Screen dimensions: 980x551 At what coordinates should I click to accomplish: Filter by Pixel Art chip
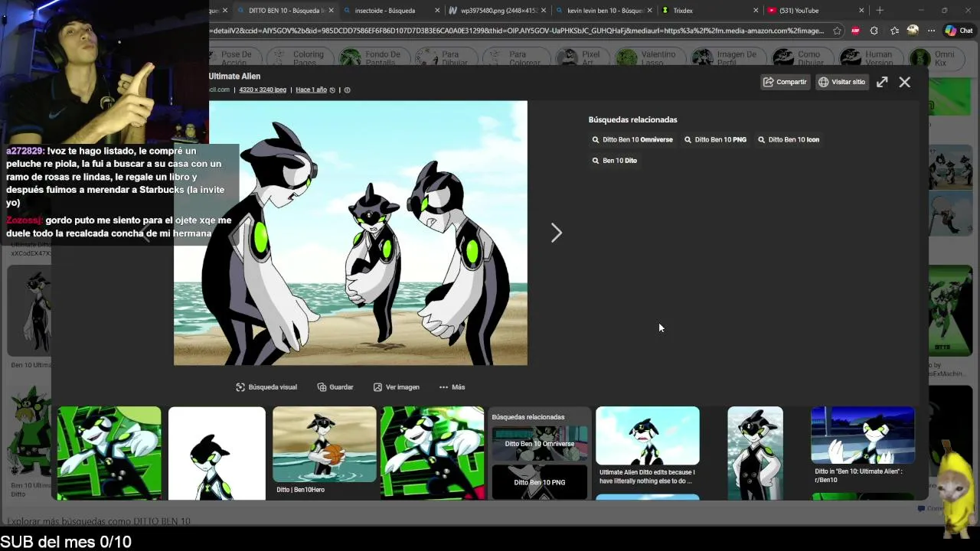[x=581, y=58]
